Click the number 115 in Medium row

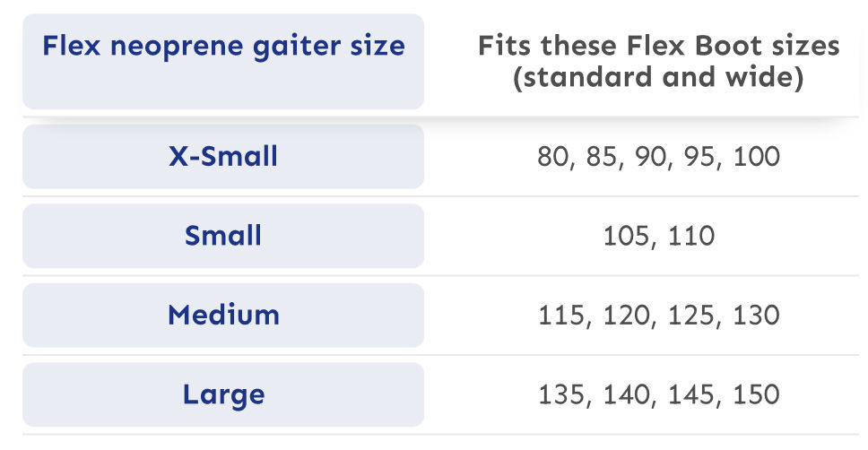coord(561,316)
